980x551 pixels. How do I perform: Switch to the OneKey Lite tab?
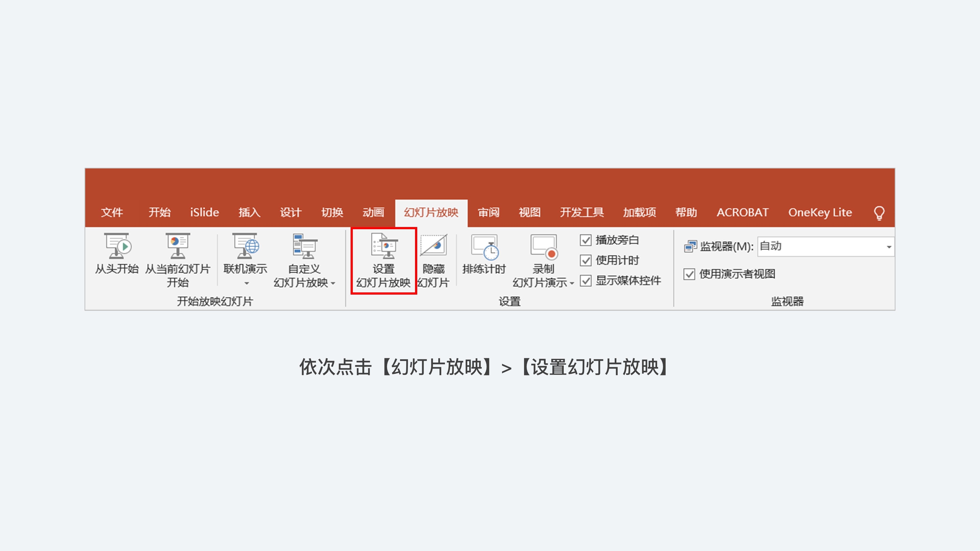coord(820,212)
